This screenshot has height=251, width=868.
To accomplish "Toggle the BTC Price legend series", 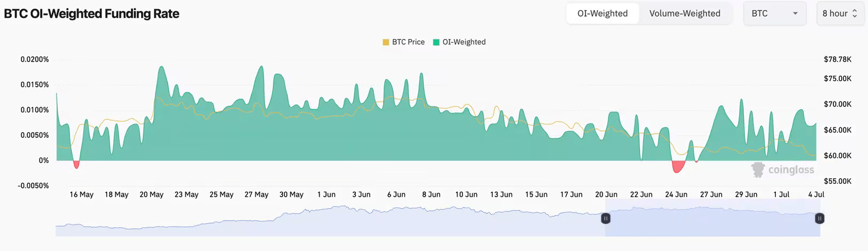I will [408, 42].
